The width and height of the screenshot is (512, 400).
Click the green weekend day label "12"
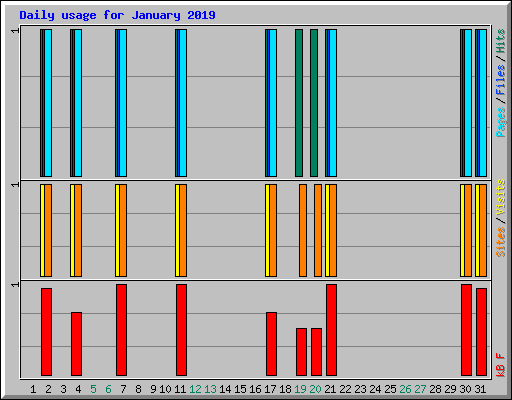(x=195, y=389)
